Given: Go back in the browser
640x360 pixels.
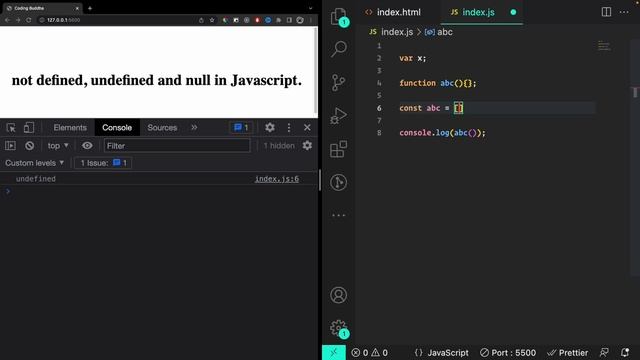Looking at the screenshot, I should (x=7, y=20).
